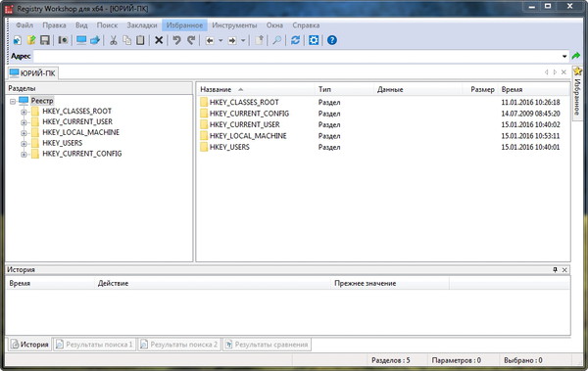This screenshot has height=371, width=588.
Task: Open the Закладки menu
Action: point(142,25)
